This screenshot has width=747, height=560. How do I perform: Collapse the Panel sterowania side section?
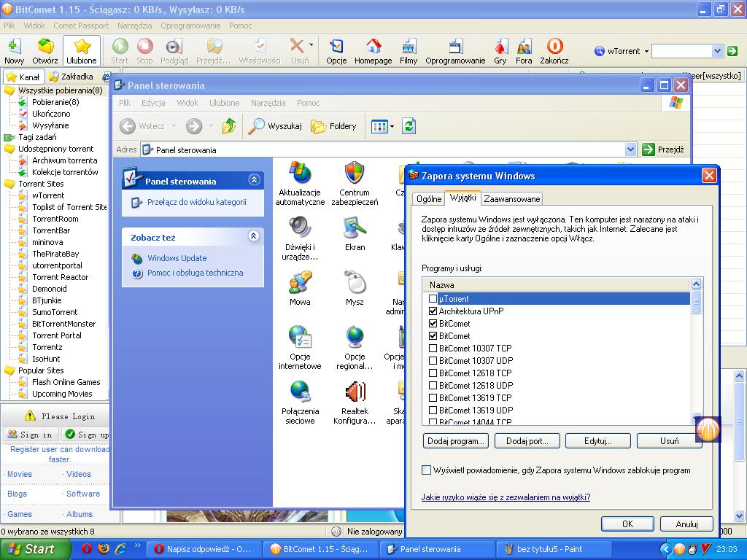pyautogui.click(x=254, y=179)
